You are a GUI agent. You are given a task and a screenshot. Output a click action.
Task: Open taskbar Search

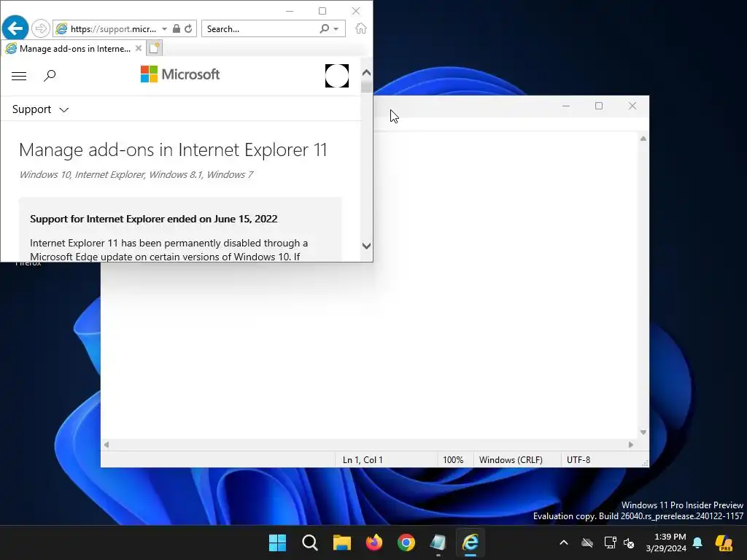tap(309, 542)
